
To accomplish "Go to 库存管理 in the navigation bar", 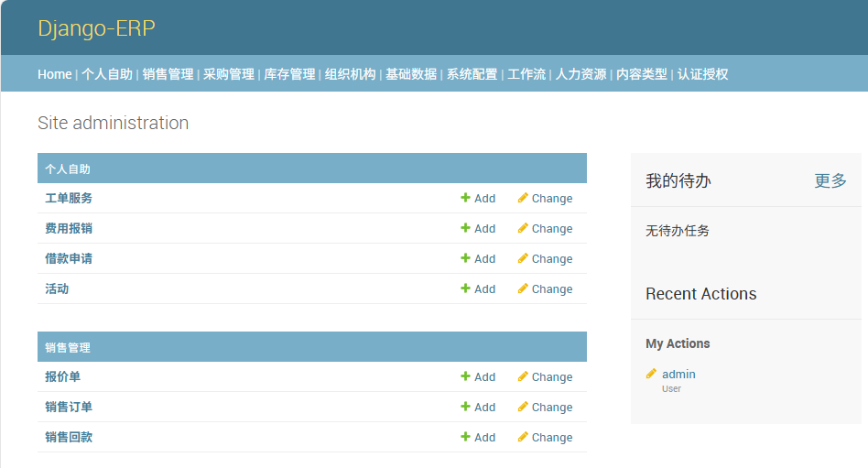I will point(289,74).
